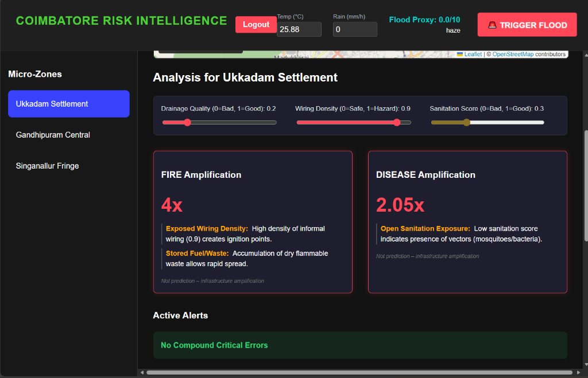Log out using the Logout button

pos(256,24)
